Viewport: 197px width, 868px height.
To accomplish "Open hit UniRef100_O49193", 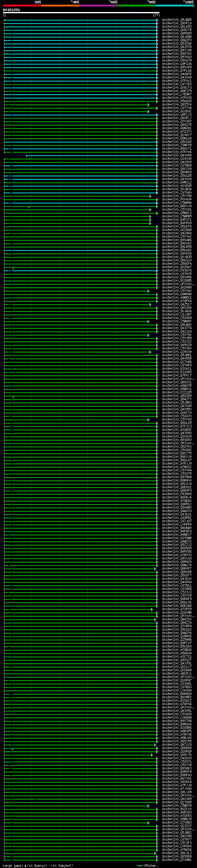I will (x=177, y=758).
